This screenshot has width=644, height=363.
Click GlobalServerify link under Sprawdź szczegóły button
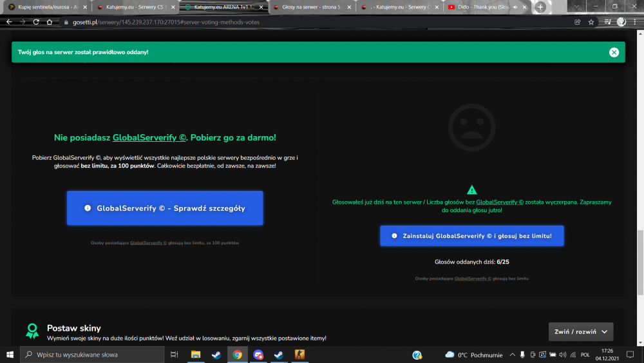[148, 243]
